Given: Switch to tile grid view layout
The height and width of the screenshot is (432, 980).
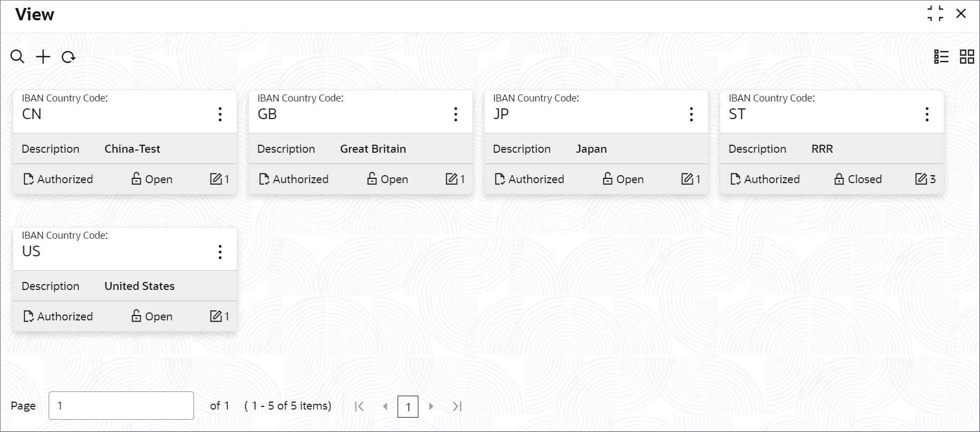Looking at the screenshot, I should pyautogui.click(x=967, y=57).
